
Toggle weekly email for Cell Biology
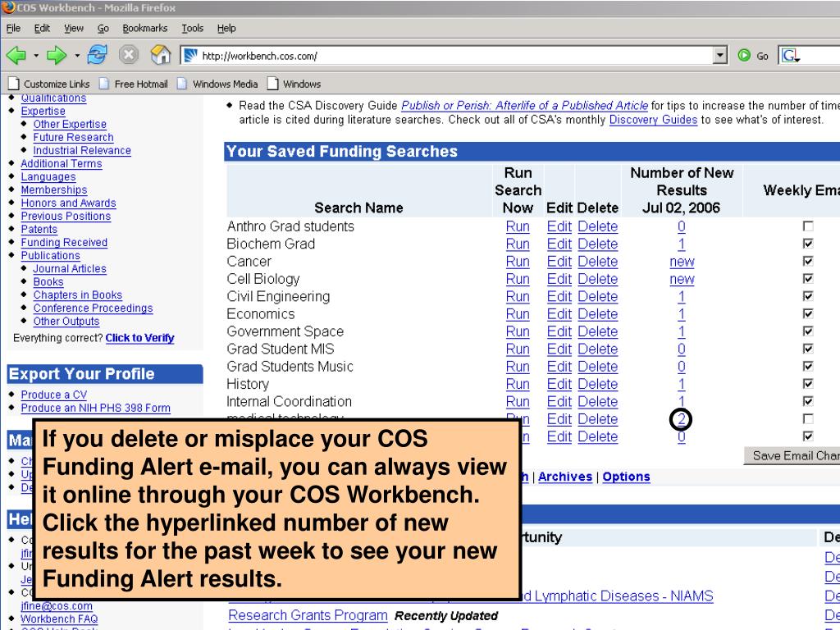(808, 279)
